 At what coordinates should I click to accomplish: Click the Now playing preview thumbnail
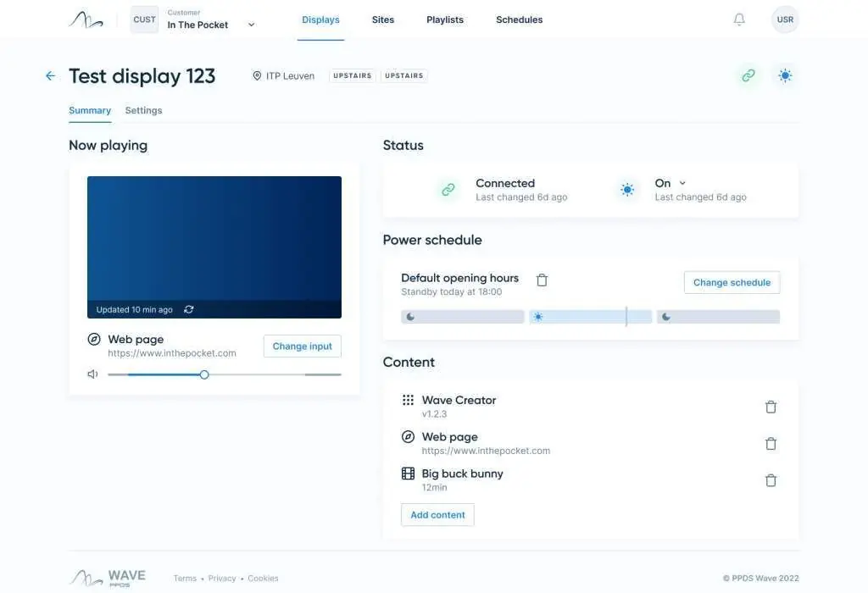pos(214,238)
